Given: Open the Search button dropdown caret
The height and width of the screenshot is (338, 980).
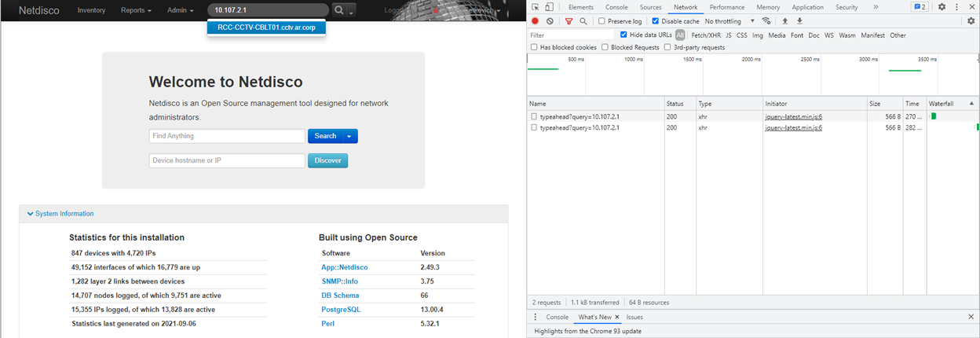Looking at the screenshot, I should [x=349, y=136].
